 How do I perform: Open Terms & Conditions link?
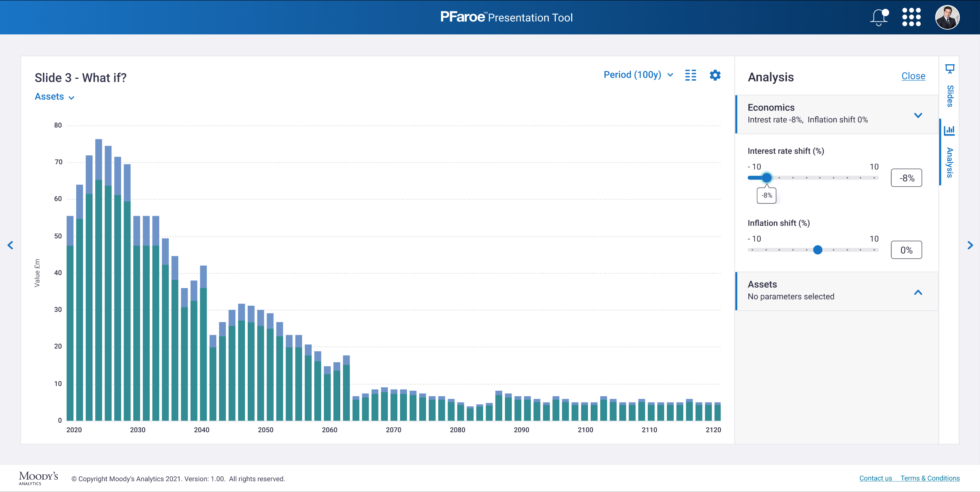click(930, 478)
